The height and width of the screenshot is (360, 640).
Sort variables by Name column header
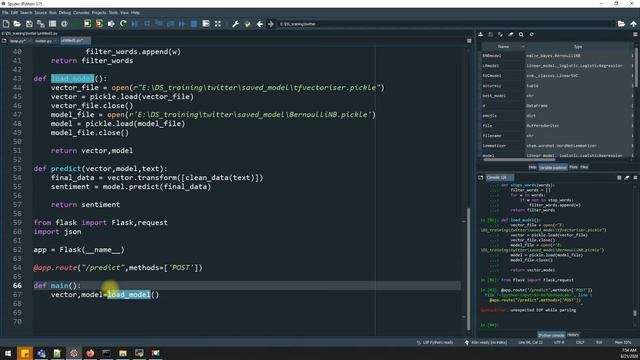tap(503, 47)
